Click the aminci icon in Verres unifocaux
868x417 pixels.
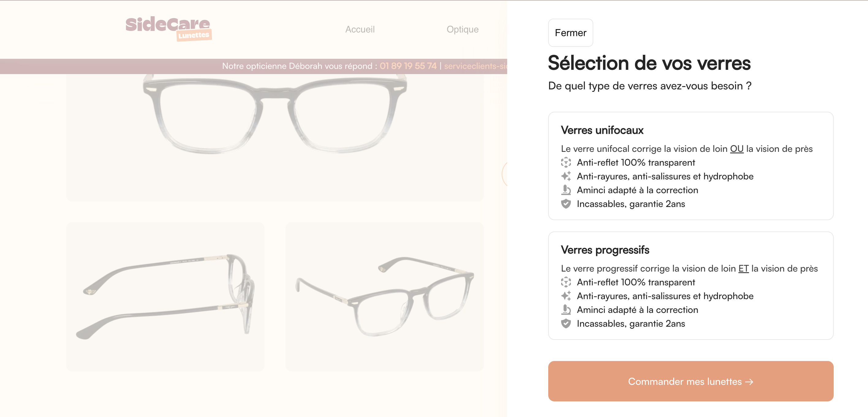coord(566,190)
